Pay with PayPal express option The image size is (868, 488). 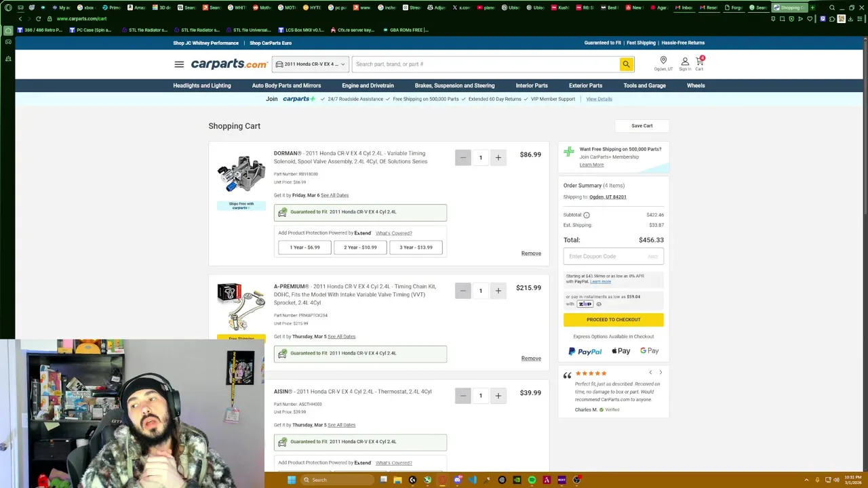[x=585, y=351]
